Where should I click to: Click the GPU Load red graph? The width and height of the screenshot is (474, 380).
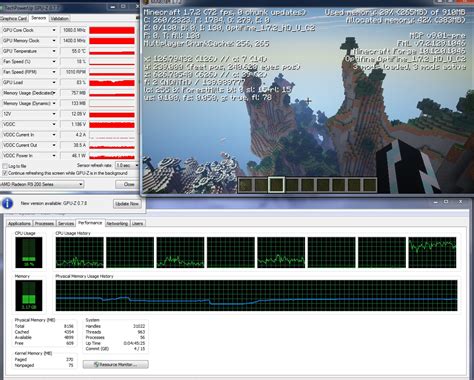point(112,82)
